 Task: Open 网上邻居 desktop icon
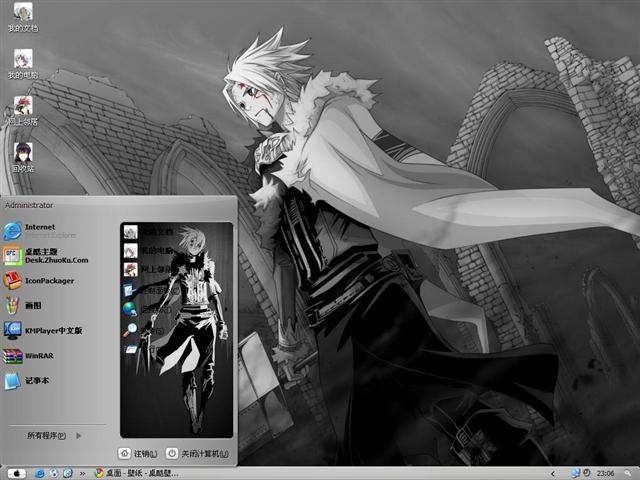[x=22, y=109]
